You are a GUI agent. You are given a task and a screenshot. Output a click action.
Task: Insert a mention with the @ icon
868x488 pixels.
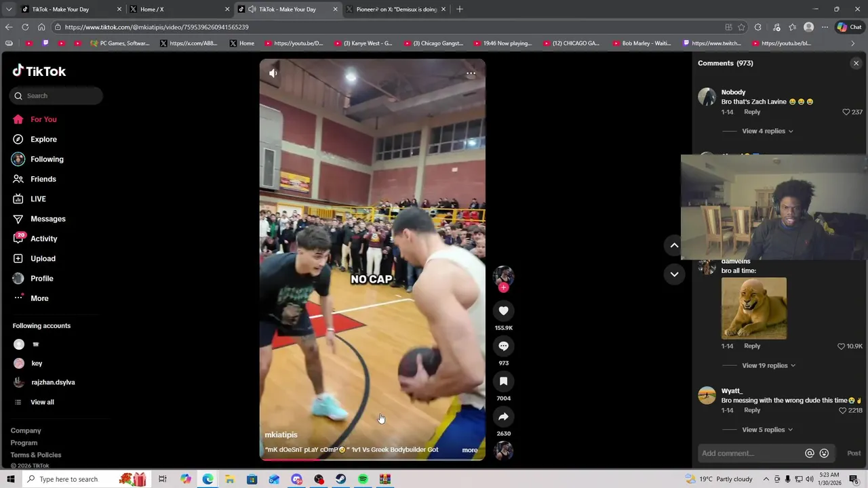pyautogui.click(x=809, y=453)
